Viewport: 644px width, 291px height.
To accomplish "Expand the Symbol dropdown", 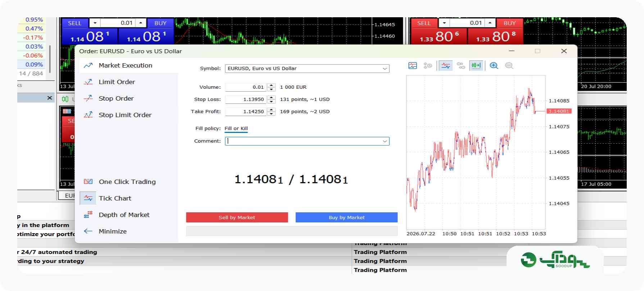I will pyautogui.click(x=385, y=69).
